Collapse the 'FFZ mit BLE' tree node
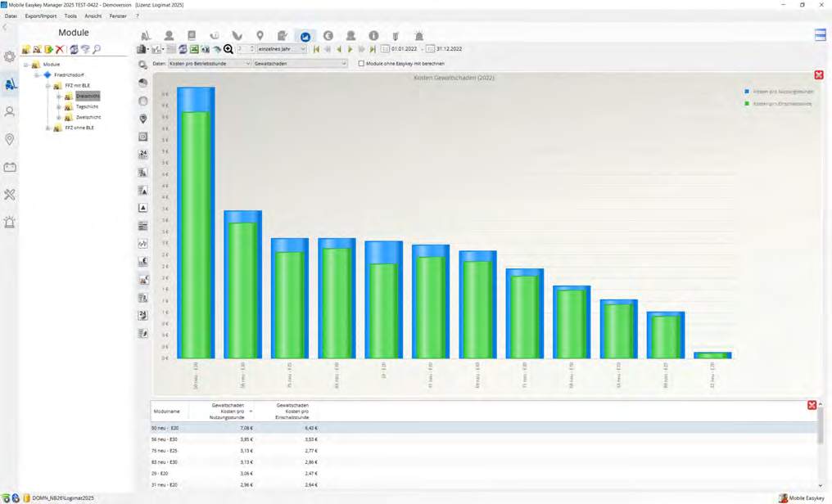Viewport: 832px width, 504px height. (47, 86)
